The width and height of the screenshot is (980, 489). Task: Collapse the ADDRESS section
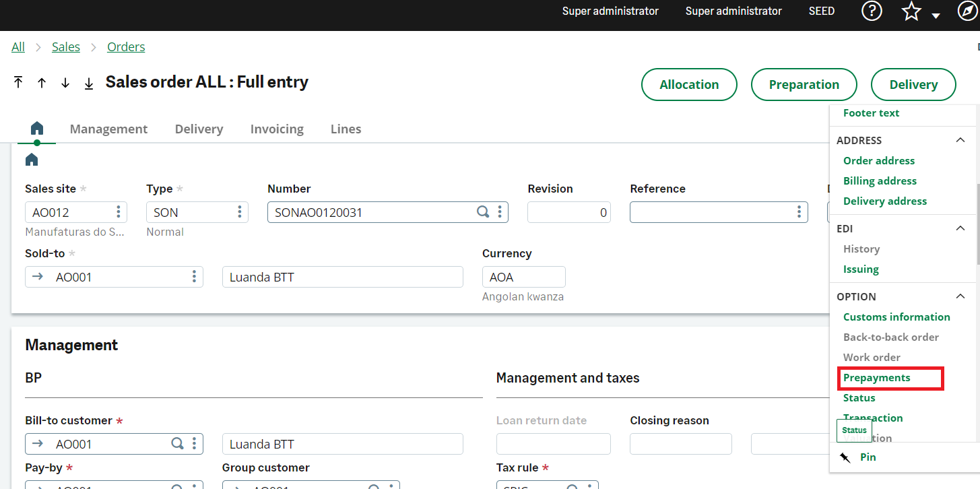(960, 140)
